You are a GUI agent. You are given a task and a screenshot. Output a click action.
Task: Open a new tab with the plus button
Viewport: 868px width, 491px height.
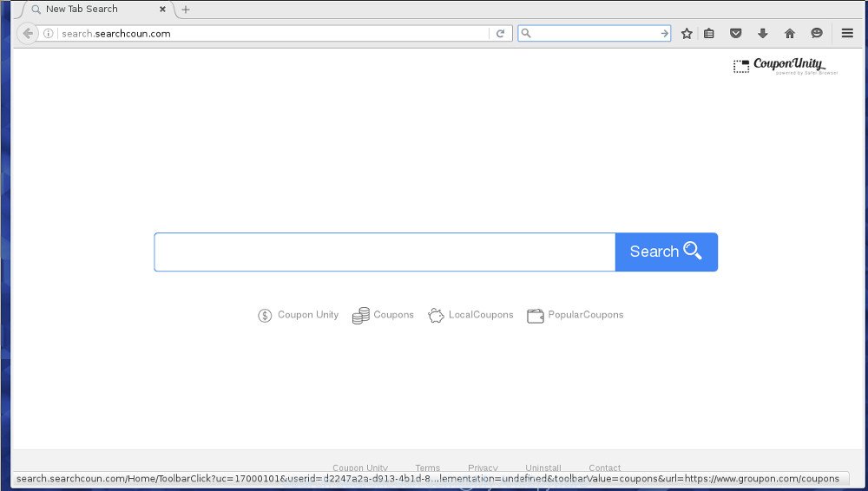pos(186,10)
